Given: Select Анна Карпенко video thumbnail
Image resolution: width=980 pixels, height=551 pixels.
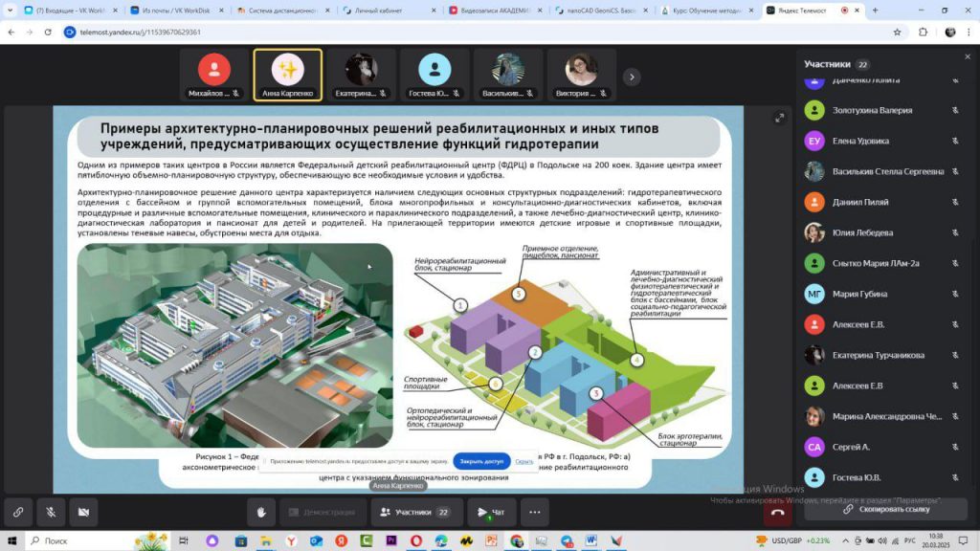Looking at the screenshot, I should point(287,75).
